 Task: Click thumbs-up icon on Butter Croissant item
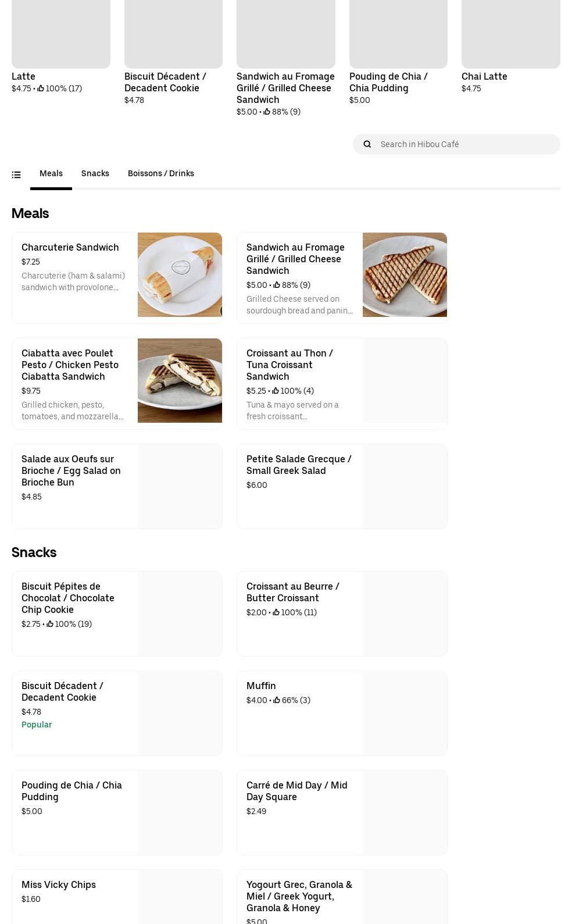276,612
